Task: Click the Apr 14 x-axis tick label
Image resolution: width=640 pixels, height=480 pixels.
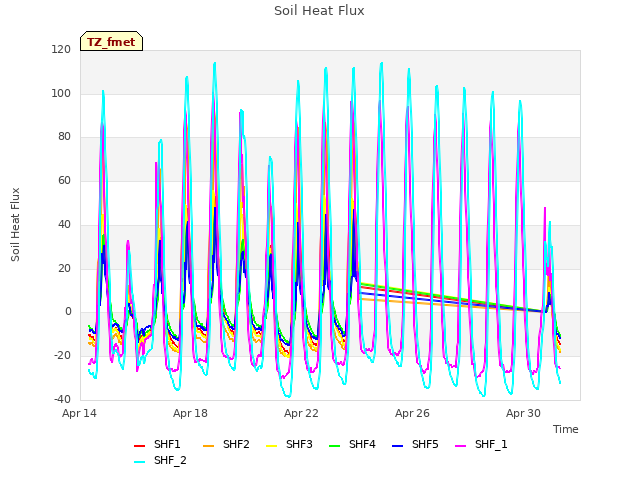Action: coord(79,413)
